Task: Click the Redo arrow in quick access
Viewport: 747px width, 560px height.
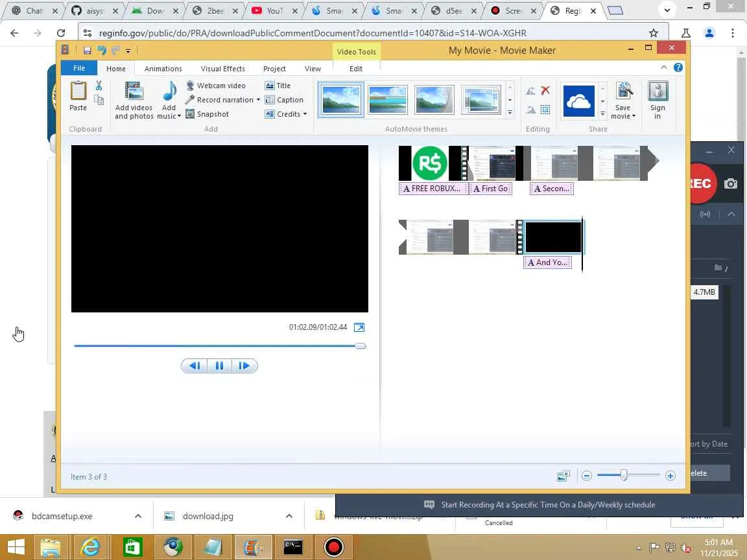Action: coord(116,50)
